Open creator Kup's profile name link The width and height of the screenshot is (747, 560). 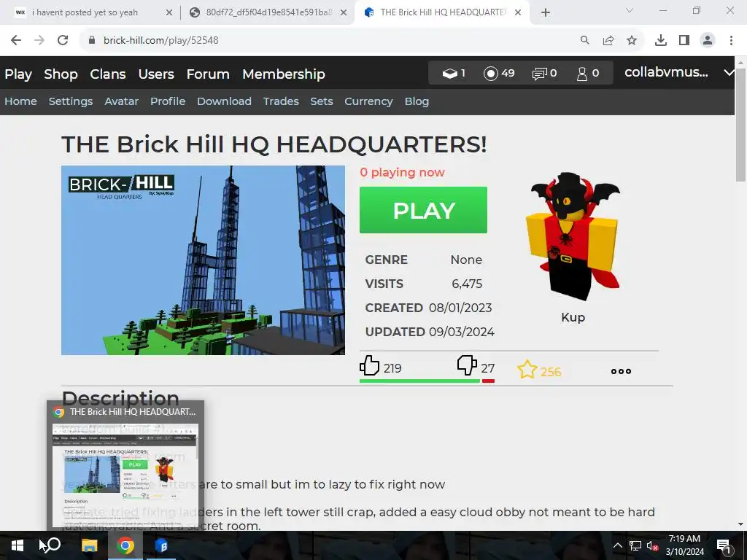tap(573, 318)
